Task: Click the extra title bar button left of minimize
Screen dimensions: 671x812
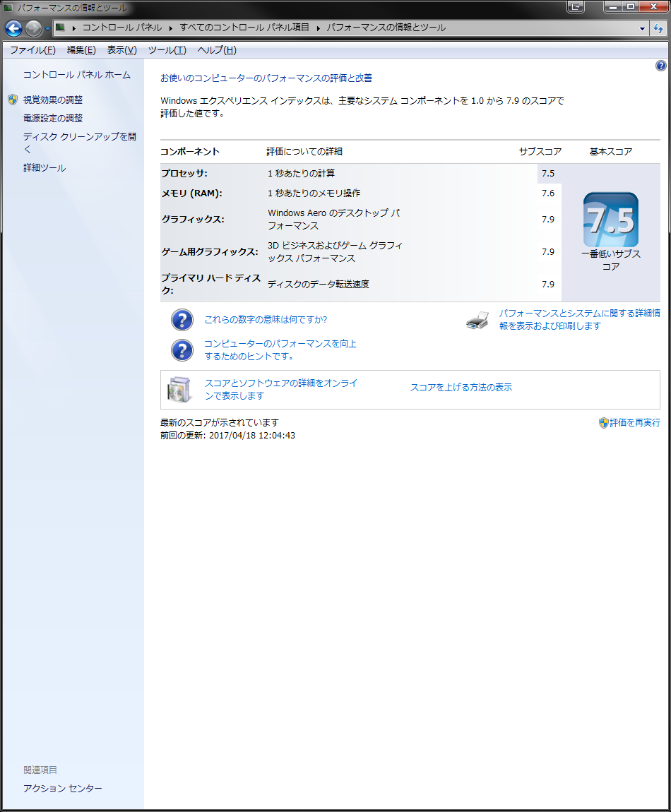Action: pyautogui.click(x=575, y=7)
